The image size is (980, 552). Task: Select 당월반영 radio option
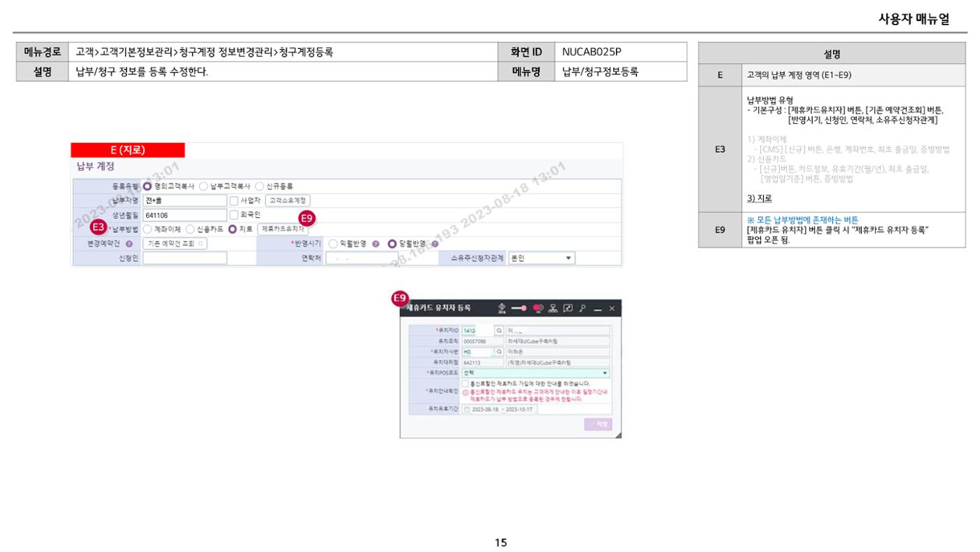click(392, 244)
